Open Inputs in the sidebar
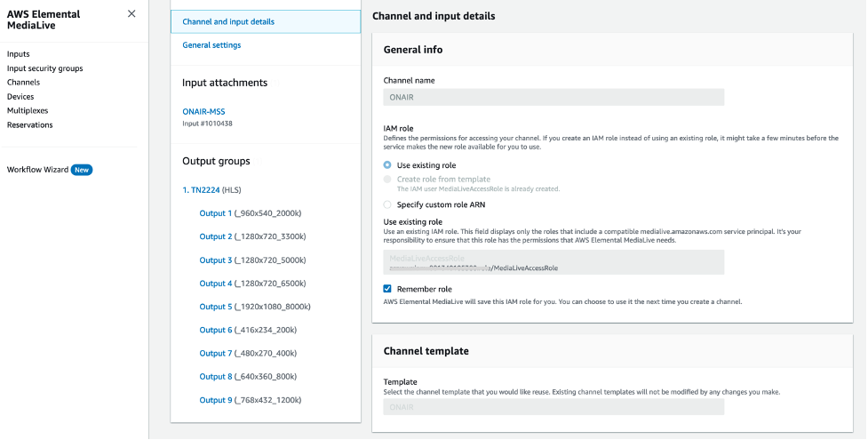The width and height of the screenshot is (868, 440). (x=19, y=53)
